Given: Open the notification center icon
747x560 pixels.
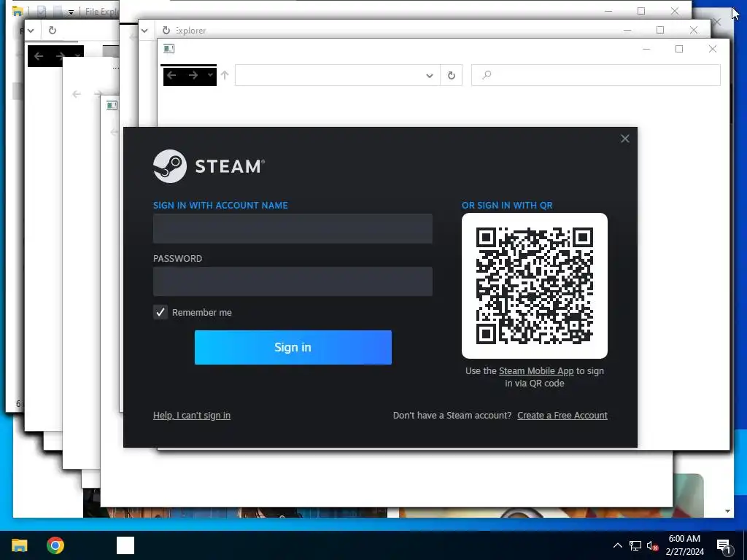Looking at the screenshot, I should click(724, 546).
